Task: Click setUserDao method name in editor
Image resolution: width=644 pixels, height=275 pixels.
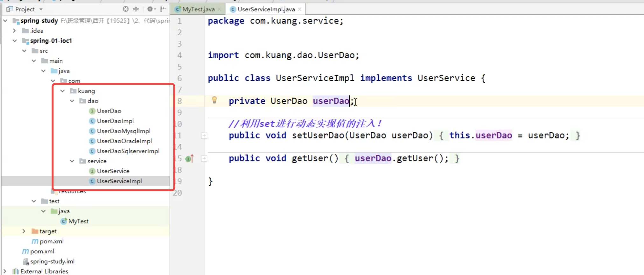Action: pos(318,135)
